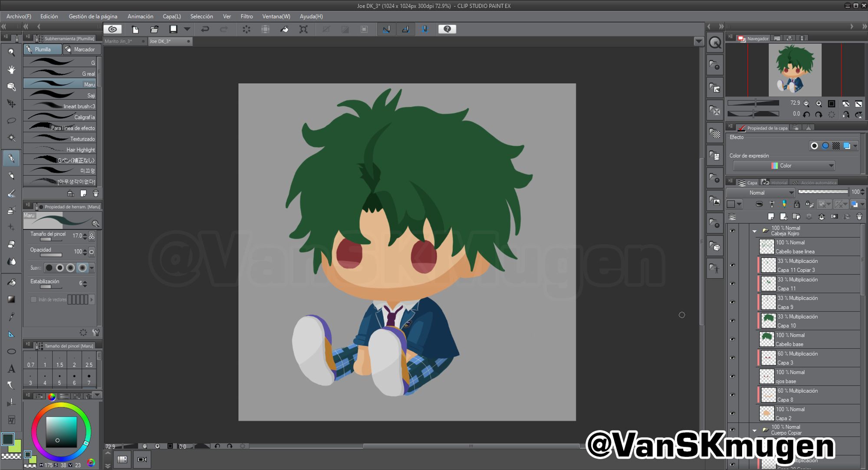
Task: Select the Eraser tool
Action: [x=11, y=244]
